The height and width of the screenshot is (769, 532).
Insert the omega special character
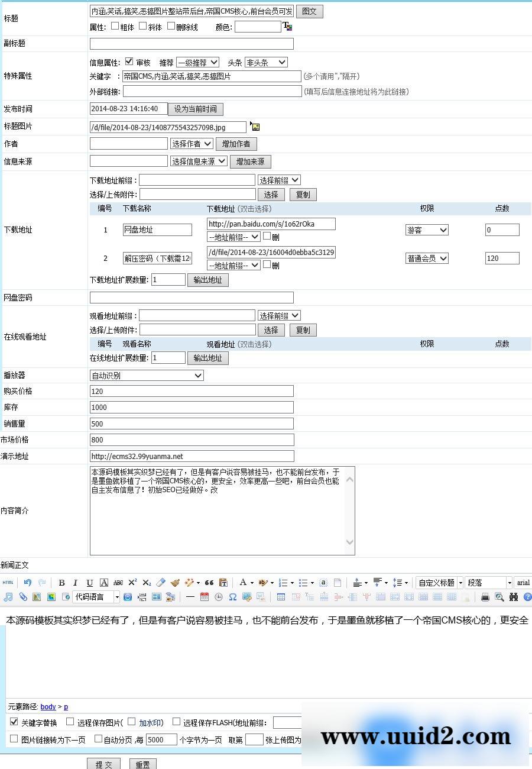coord(232,596)
